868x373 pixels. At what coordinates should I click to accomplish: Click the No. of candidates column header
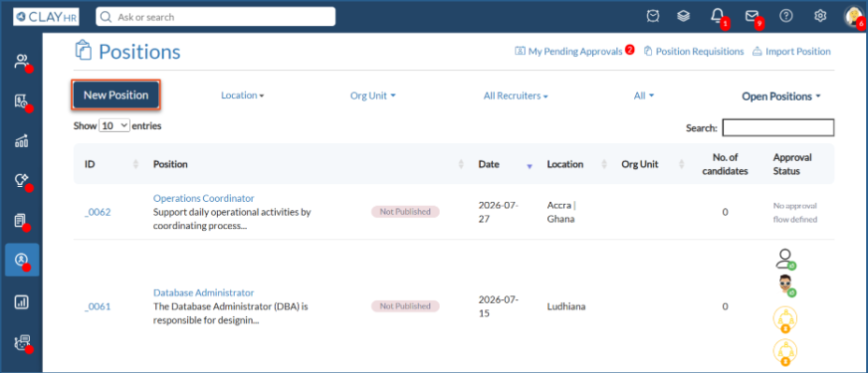[x=725, y=164]
